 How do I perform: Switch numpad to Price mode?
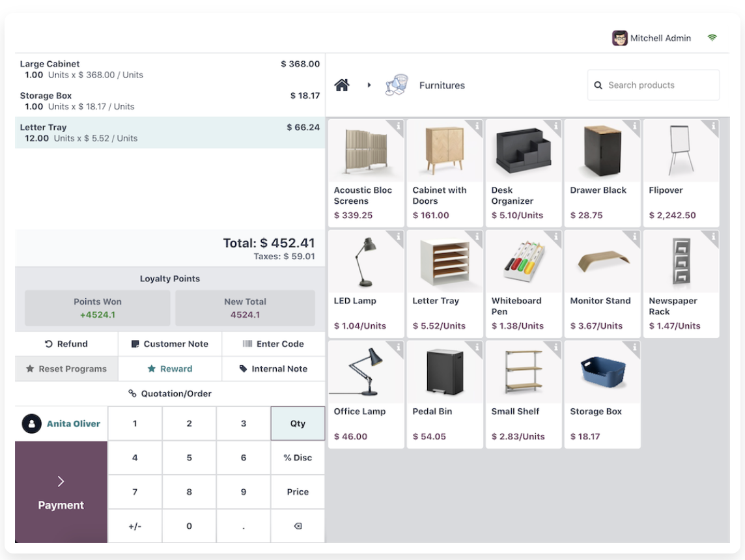(298, 492)
